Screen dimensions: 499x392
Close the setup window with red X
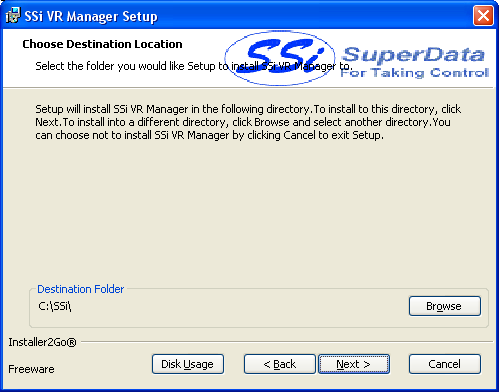[483, 15]
